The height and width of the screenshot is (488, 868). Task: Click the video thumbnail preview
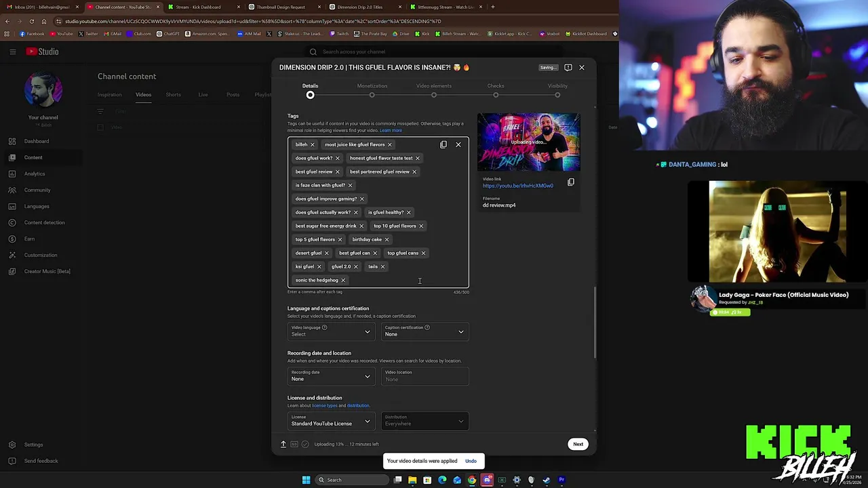pyautogui.click(x=529, y=142)
